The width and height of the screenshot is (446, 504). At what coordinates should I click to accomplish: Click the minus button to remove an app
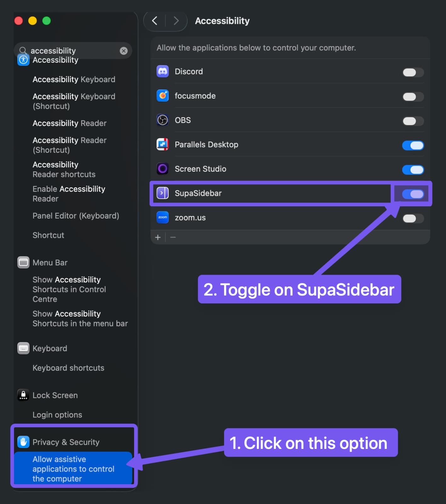(173, 237)
